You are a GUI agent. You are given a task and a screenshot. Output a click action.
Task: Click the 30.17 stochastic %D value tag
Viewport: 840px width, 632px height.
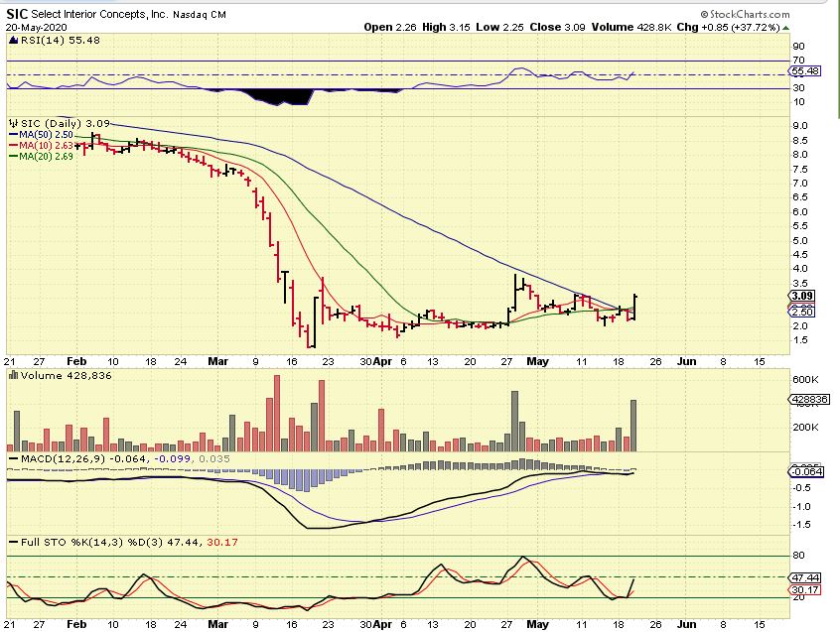[805, 590]
